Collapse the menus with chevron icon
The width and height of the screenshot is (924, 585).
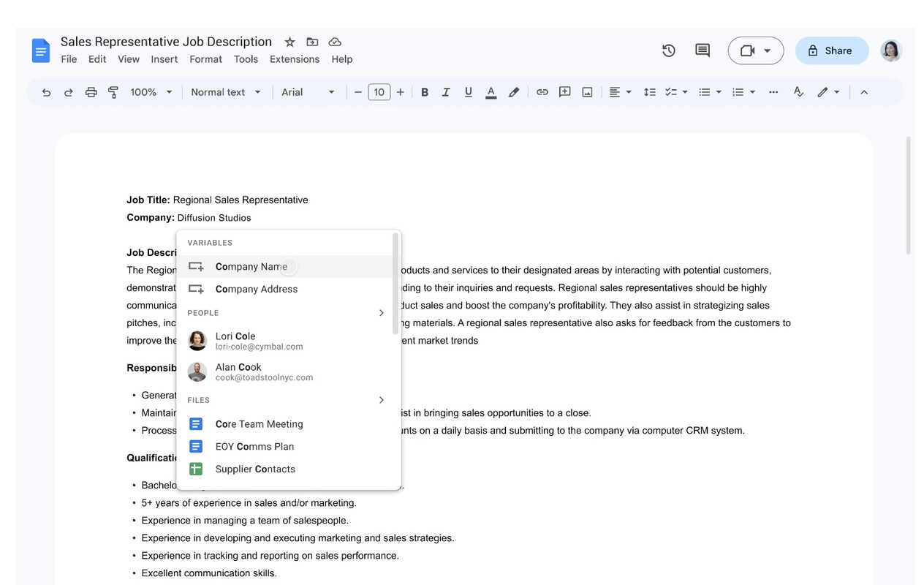pos(864,92)
